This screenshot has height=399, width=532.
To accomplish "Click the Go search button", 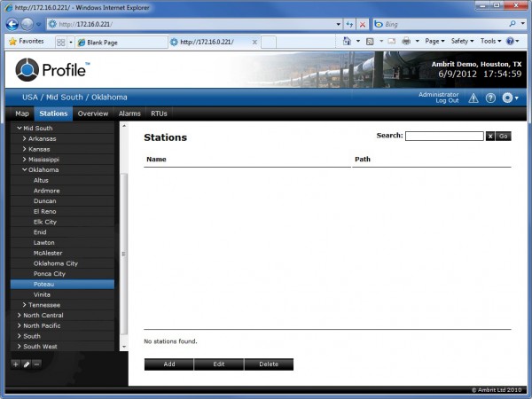I will 503,136.
